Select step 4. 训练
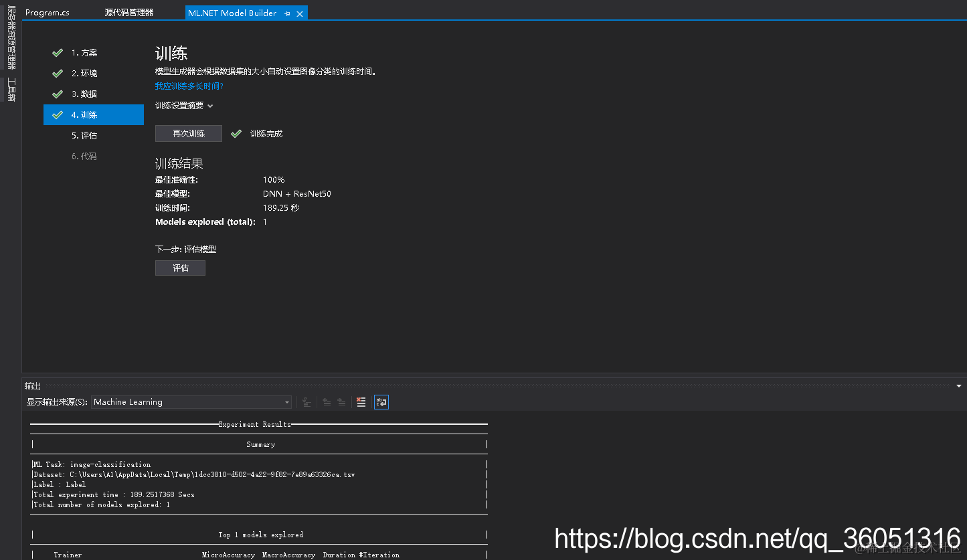The image size is (967, 560). (x=94, y=114)
